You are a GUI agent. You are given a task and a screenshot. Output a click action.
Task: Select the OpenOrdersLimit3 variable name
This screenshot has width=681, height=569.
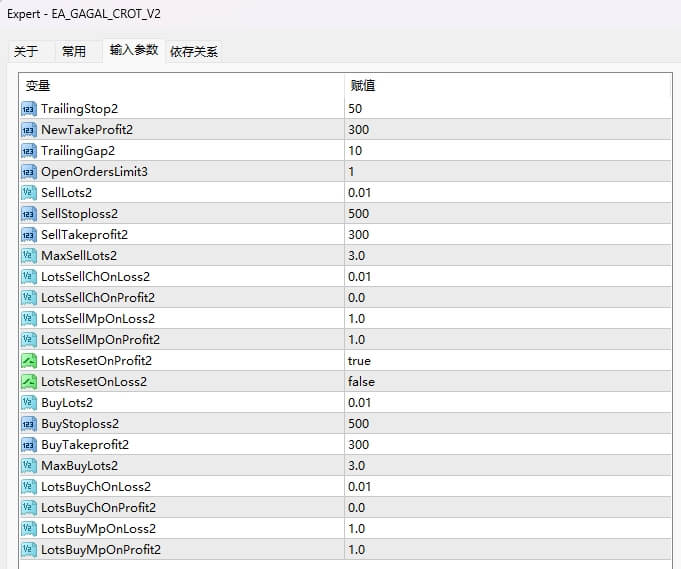click(94, 172)
